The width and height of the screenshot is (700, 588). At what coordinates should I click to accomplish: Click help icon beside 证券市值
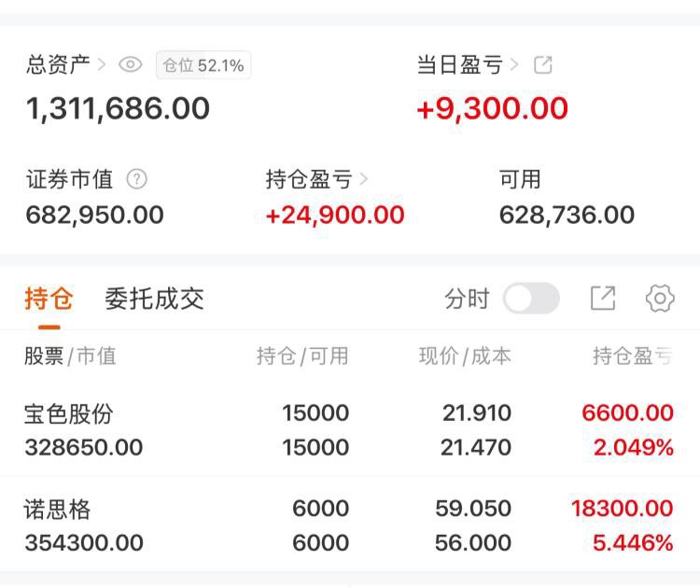click(x=136, y=179)
